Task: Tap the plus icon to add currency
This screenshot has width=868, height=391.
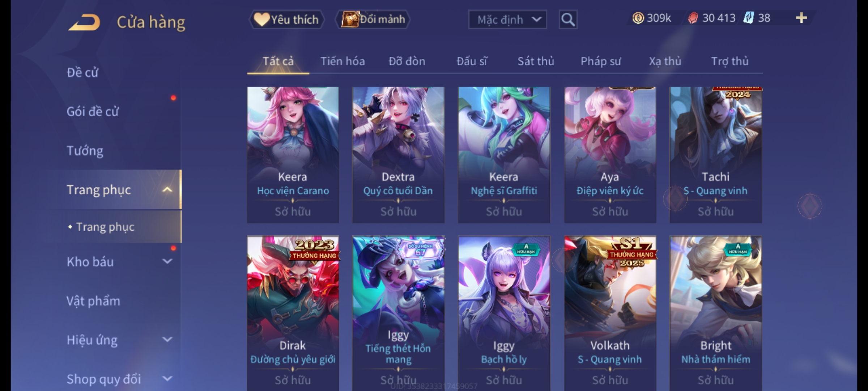Action: (x=801, y=18)
